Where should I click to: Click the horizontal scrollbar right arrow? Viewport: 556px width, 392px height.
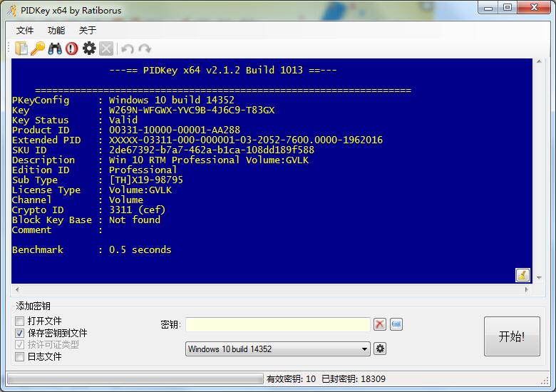click(527, 290)
